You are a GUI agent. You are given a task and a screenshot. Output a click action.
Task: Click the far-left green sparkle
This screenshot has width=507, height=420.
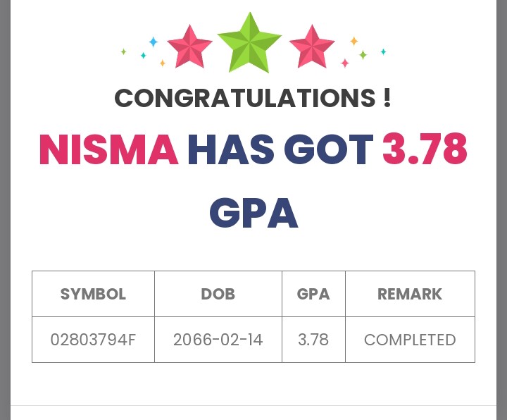123,51
